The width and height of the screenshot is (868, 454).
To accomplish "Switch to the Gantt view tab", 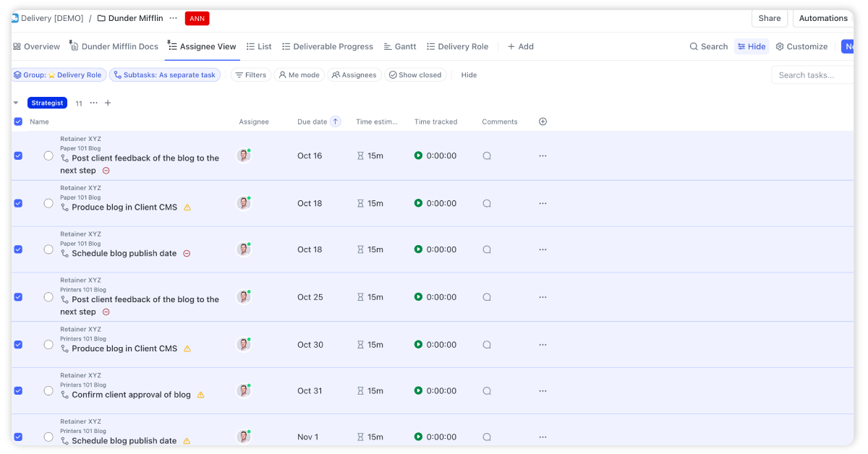I will [x=400, y=46].
